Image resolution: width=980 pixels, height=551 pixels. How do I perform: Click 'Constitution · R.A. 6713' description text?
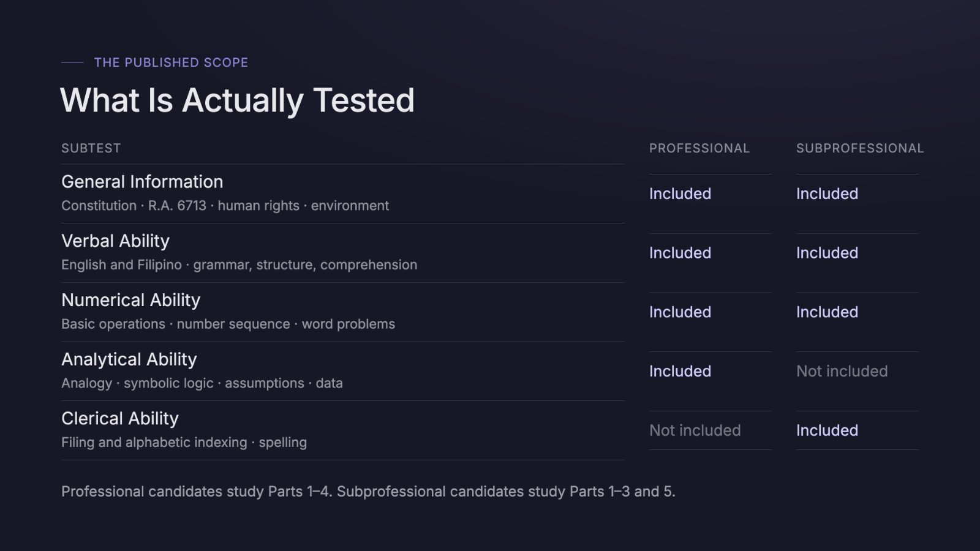[x=134, y=206]
